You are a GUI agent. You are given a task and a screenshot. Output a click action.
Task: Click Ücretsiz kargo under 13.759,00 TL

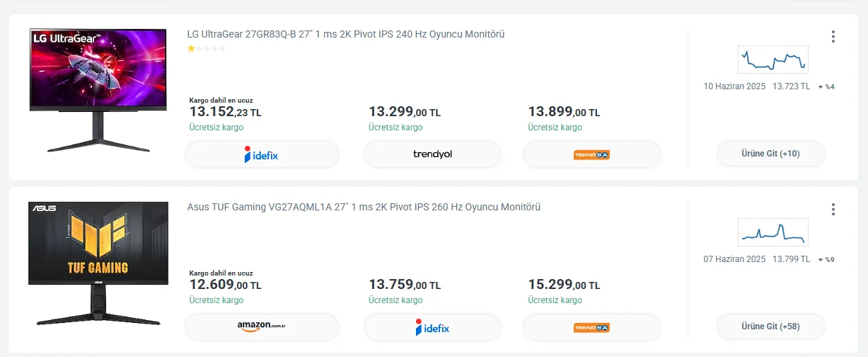tap(395, 300)
